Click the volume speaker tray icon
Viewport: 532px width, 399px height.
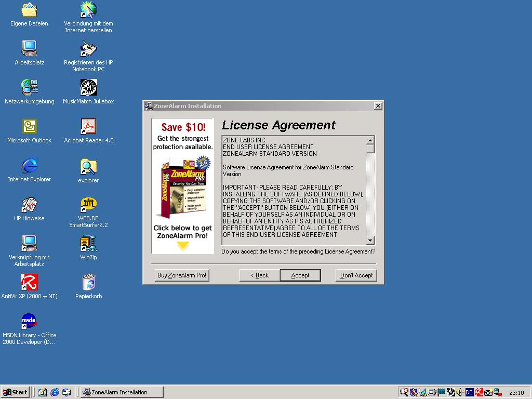[x=459, y=392]
